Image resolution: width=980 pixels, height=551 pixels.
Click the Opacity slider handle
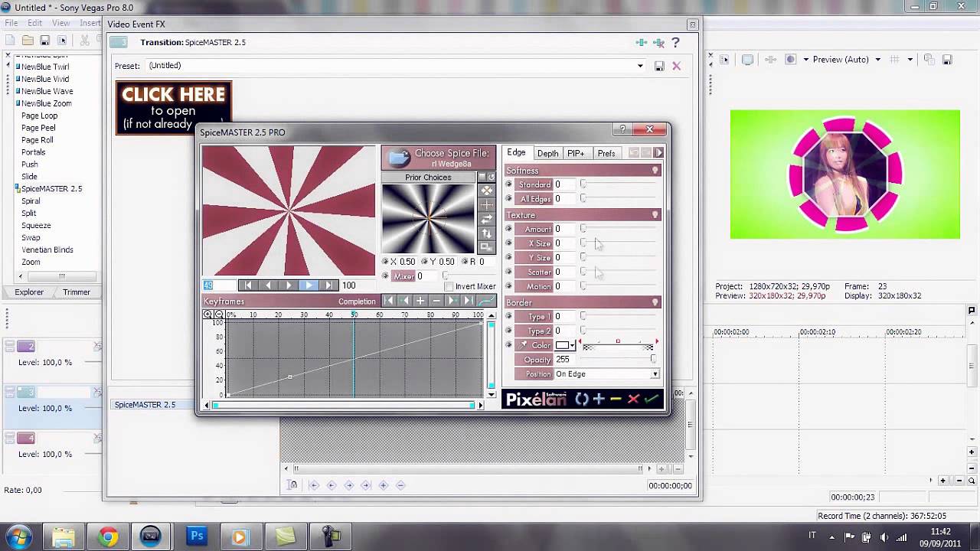click(653, 360)
